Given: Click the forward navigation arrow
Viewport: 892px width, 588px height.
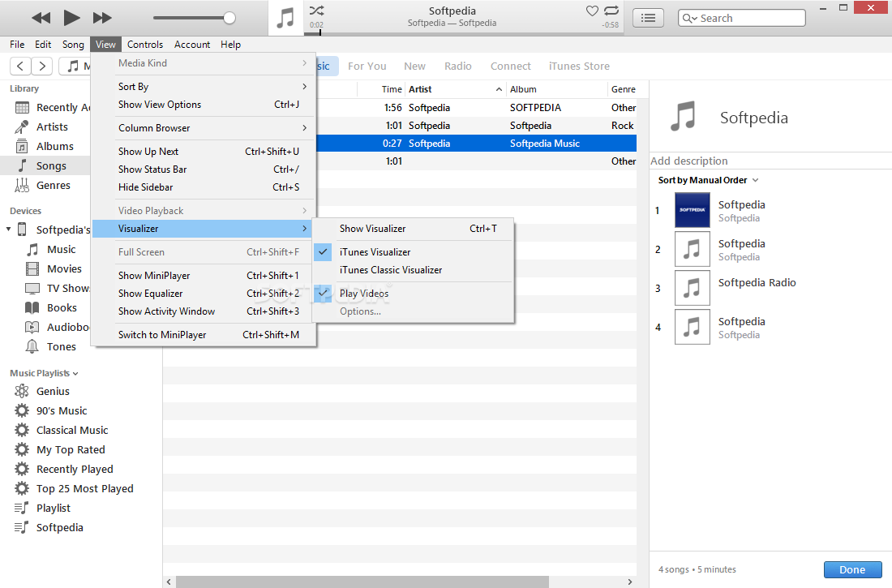Looking at the screenshot, I should pos(42,66).
